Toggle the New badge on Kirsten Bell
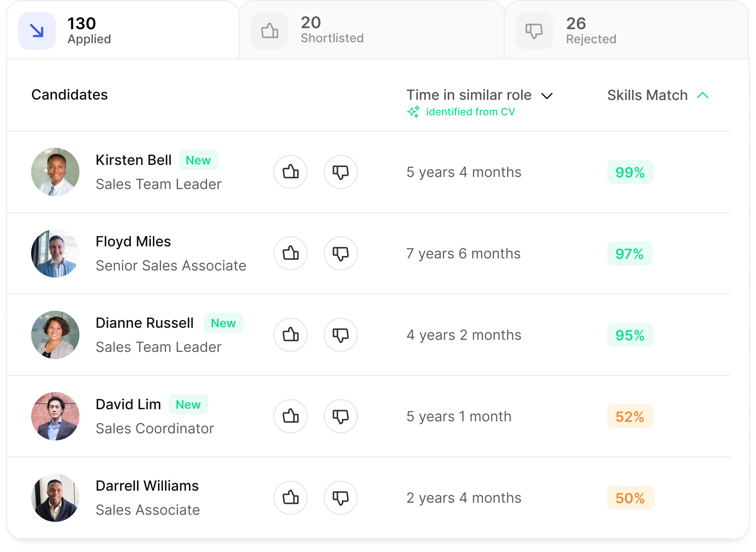756x552 pixels. (199, 160)
